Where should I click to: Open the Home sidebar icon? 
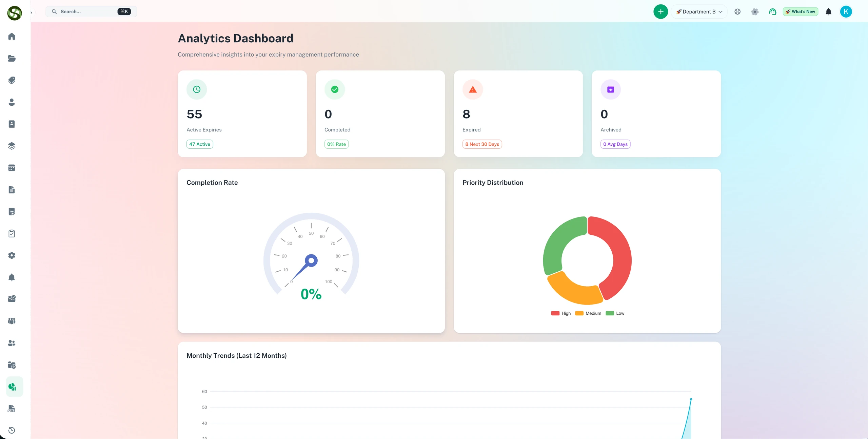click(x=12, y=36)
